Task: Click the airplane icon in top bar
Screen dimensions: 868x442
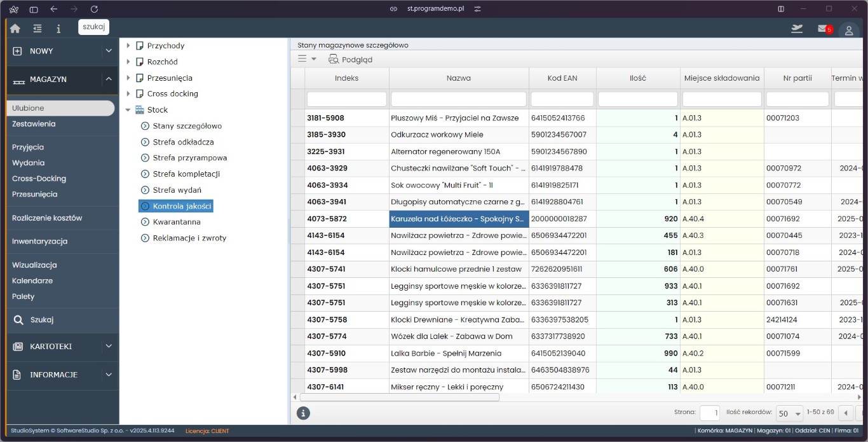Action: point(796,29)
